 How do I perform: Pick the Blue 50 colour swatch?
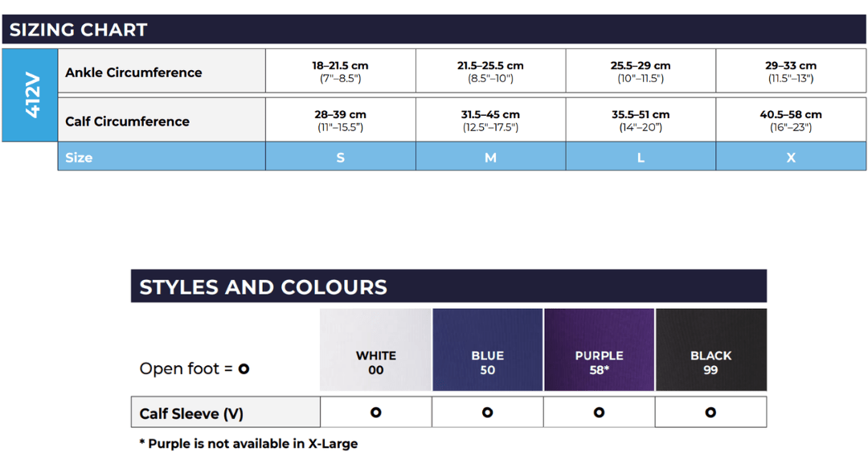pos(488,350)
